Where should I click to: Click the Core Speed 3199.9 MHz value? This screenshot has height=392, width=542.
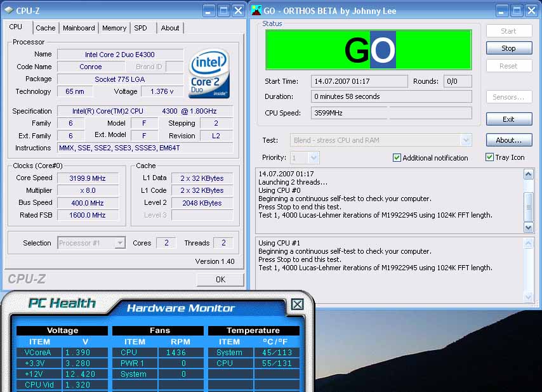88,178
